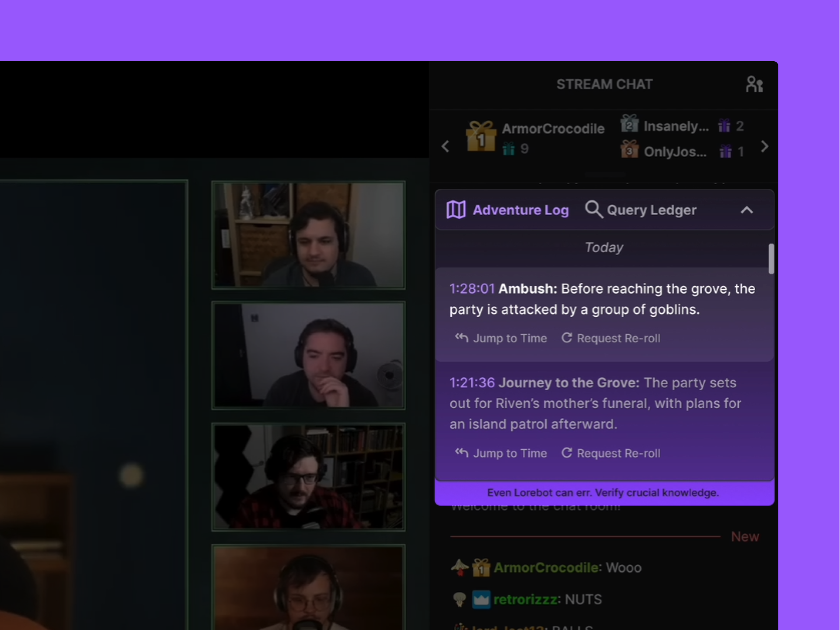The width and height of the screenshot is (840, 630).
Task: Collapse the Adventure Log panel with chevron
Action: tap(747, 210)
